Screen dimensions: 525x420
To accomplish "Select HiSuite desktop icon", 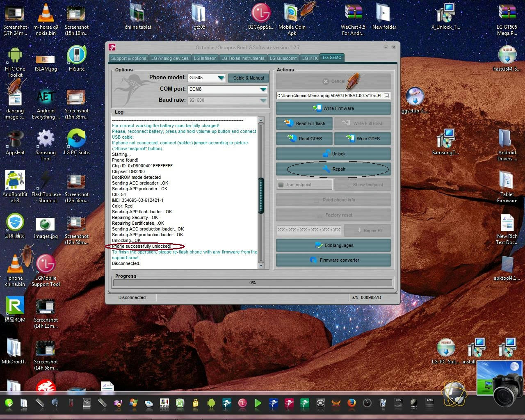I will [77, 59].
